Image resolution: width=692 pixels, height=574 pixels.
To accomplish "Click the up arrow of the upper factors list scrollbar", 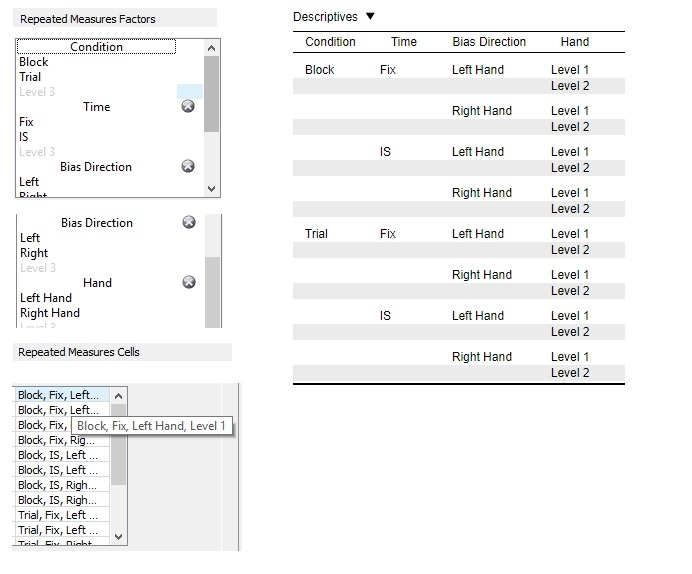I will click(211, 48).
